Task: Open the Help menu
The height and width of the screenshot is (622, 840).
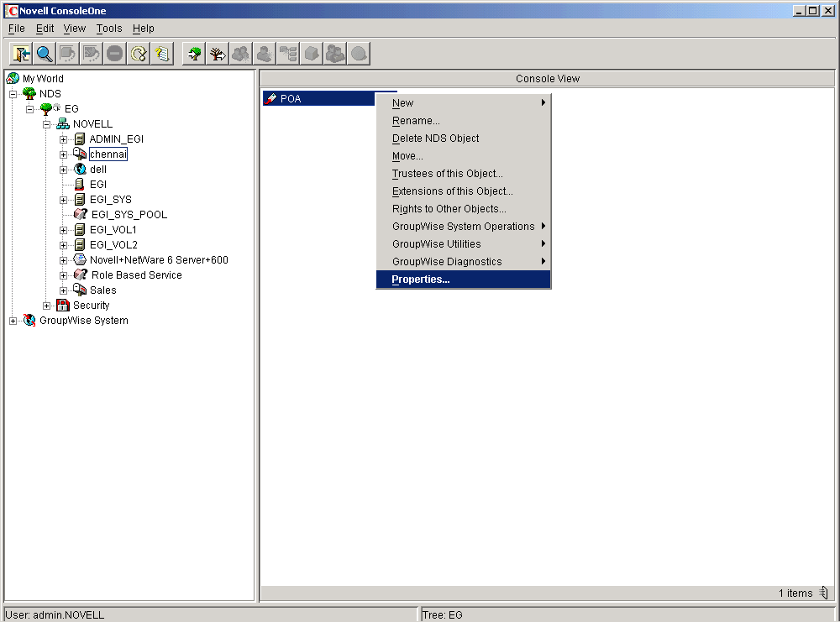Action: (x=143, y=29)
